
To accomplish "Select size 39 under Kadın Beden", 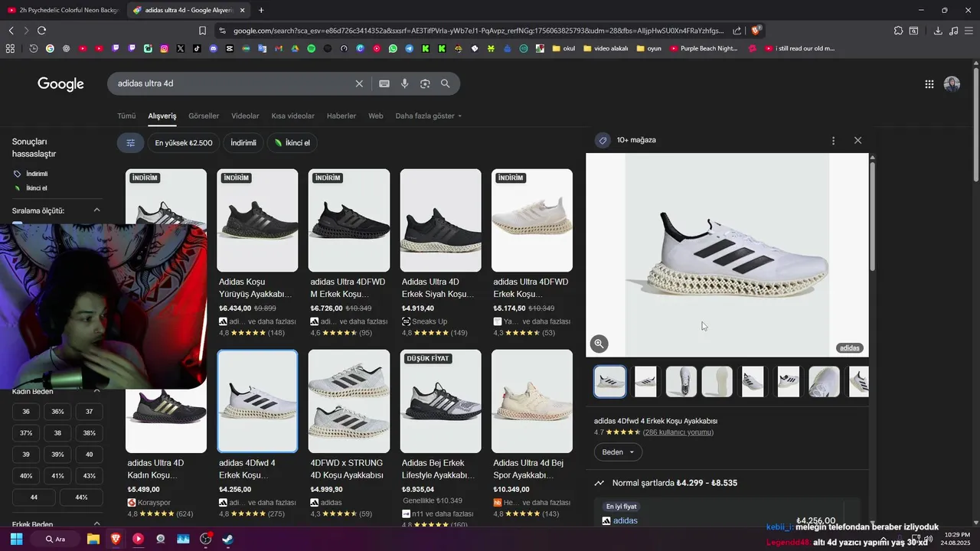I will click(x=26, y=455).
